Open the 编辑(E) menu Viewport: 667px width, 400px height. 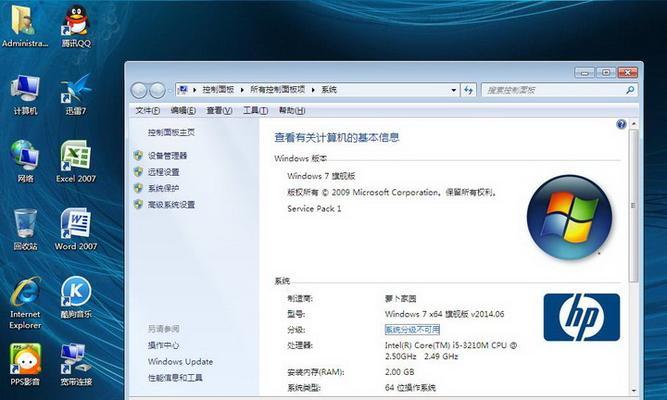pyautogui.click(x=183, y=111)
